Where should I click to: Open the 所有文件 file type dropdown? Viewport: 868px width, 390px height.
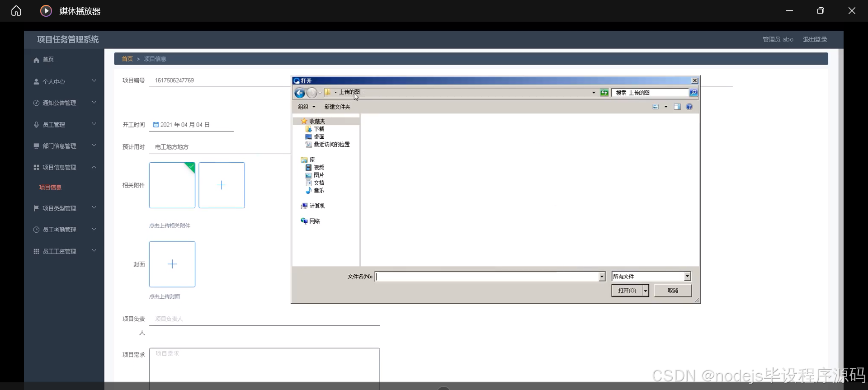click(x=651, y=277)
